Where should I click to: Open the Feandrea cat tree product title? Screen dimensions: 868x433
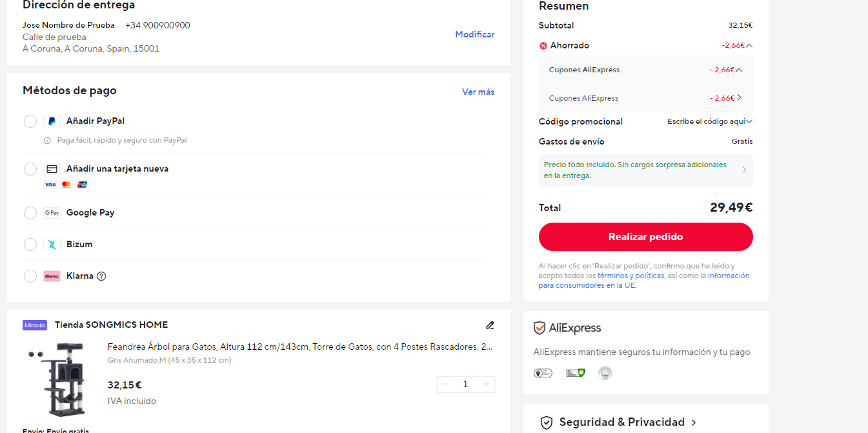pos(301,347)
